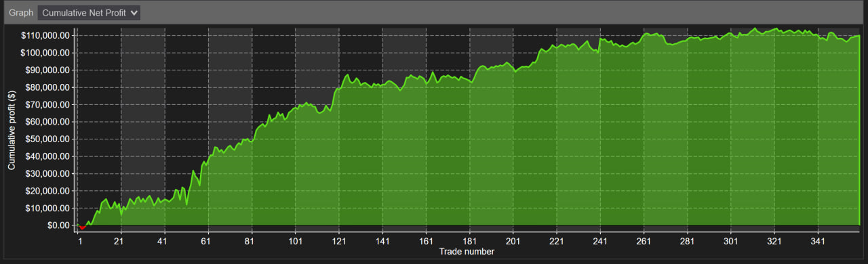
Task: Click the x-axis label "221"
Action: (557, 241)
